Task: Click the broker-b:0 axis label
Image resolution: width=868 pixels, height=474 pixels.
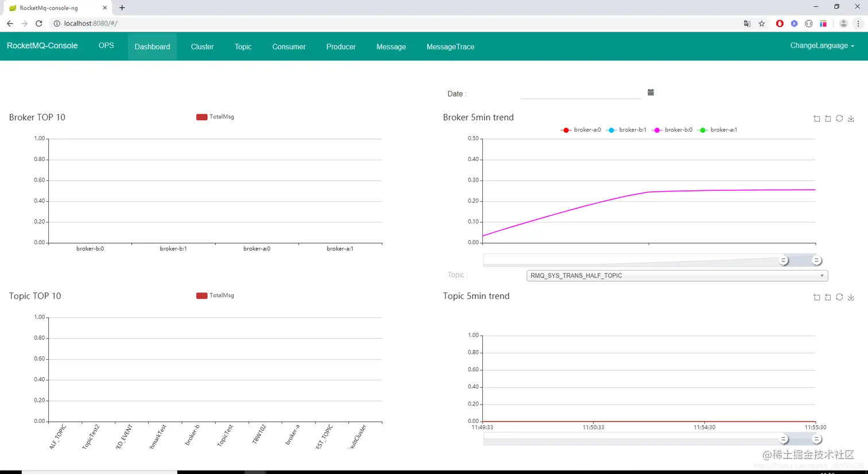Action: pyautogui.click(x=90, y=249)
